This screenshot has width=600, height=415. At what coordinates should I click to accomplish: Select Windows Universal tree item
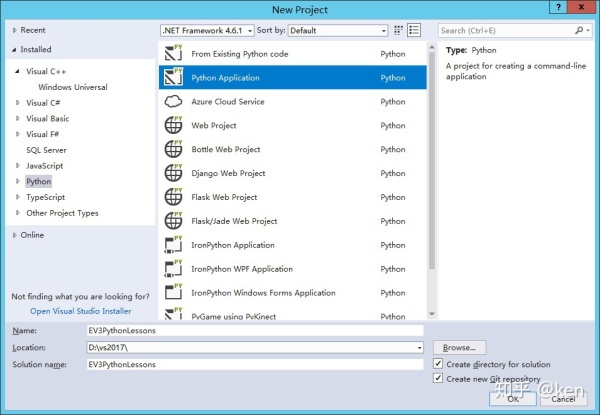pos(73,87)
